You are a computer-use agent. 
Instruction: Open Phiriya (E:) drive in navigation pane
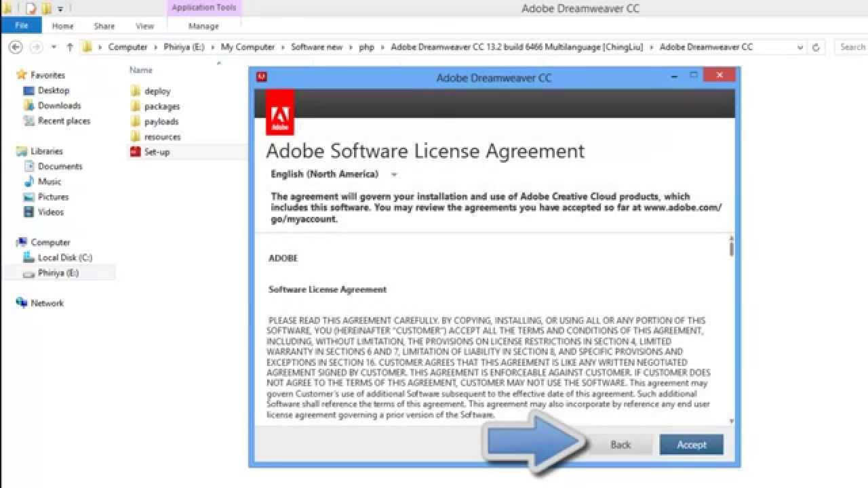(58, 272)
